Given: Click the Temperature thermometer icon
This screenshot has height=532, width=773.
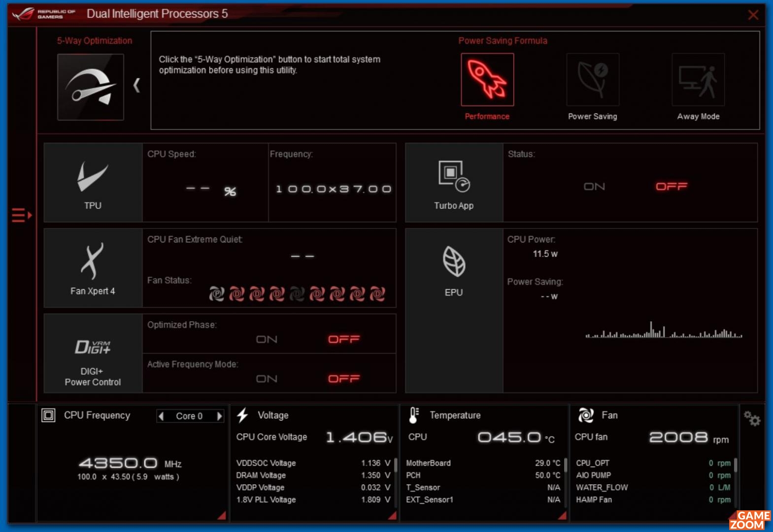Looking at the screenshot, I should 414,415.
